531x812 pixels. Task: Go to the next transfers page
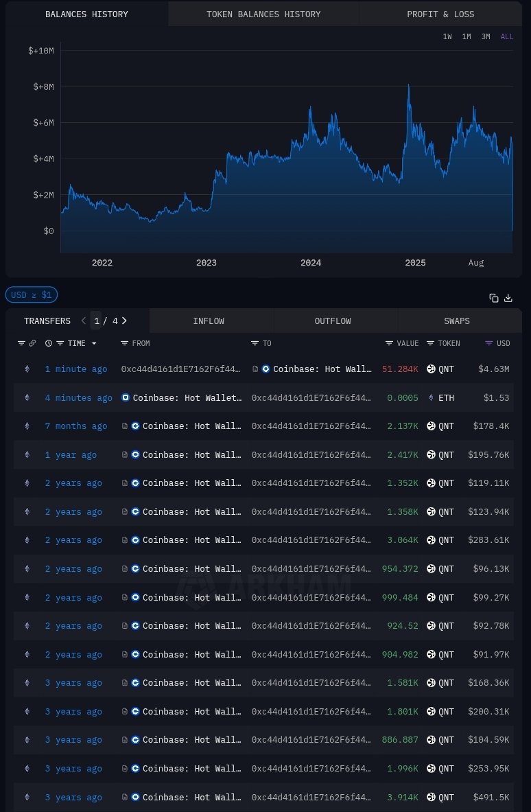tap(124, 321)
